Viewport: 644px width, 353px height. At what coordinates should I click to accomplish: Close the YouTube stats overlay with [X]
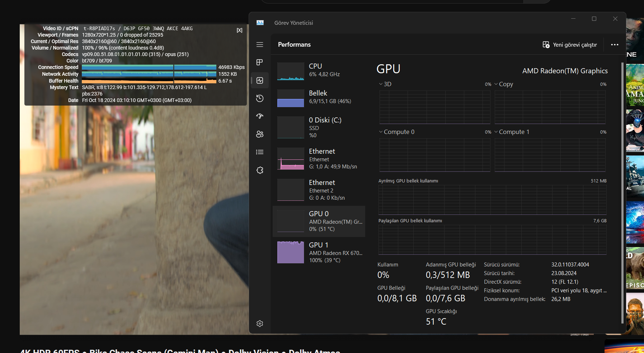point(239,30)
